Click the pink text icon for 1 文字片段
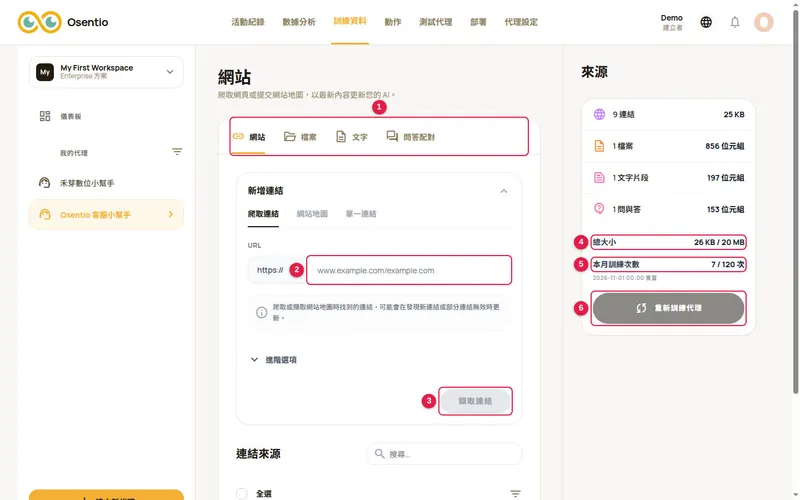The width and height of the screenshot is (800, 500). point(599,178)
